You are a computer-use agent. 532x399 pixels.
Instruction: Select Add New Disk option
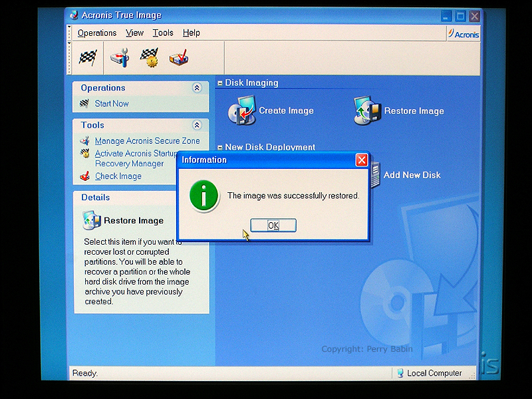click(x=412, y=175)
